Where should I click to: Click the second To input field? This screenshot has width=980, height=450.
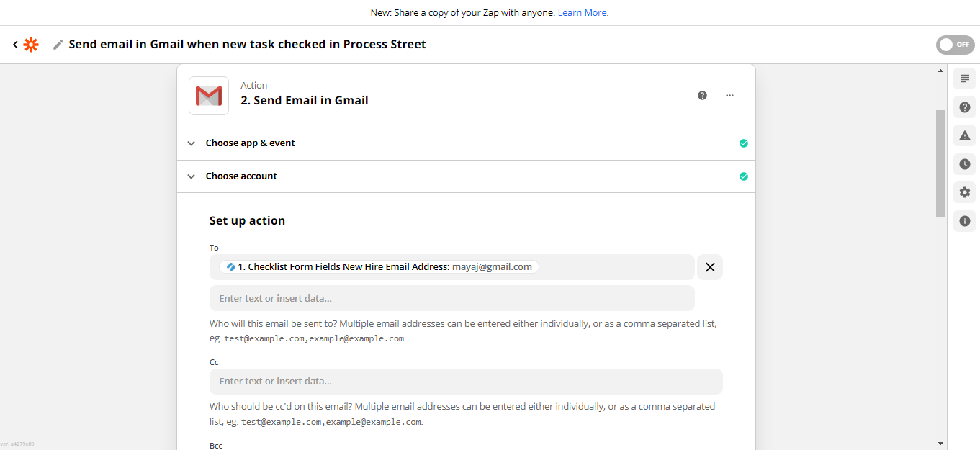[452, 298]
